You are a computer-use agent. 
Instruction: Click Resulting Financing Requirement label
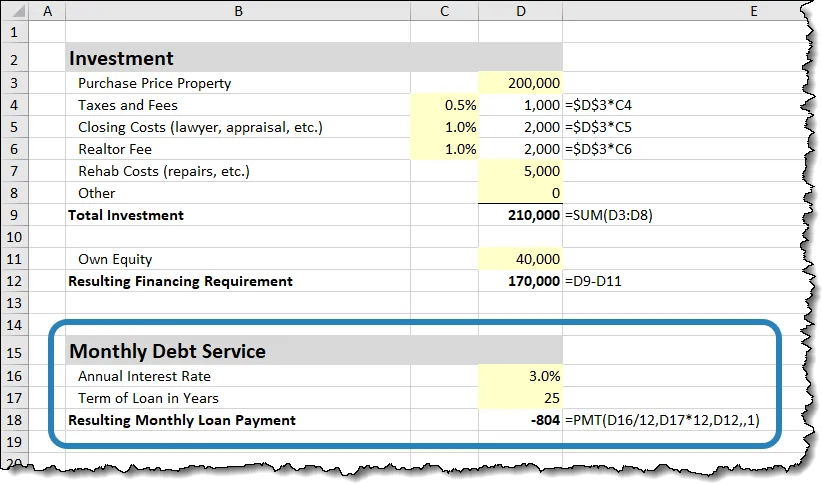[x=180, y=281]
